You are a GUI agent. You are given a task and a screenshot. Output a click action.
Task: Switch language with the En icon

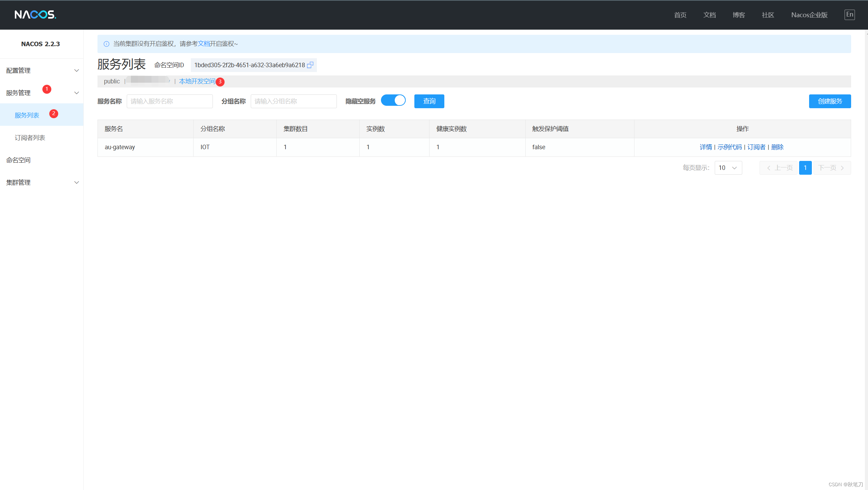coord(849,14)
